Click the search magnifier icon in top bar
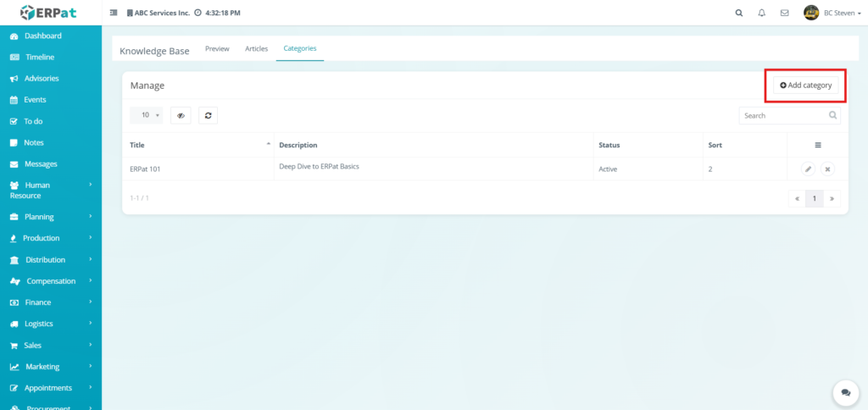The height and width of the screenshot is (410, 868). tap(738, 13)
